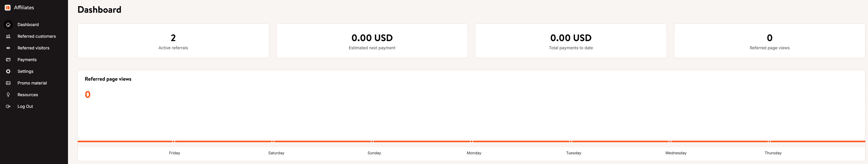Click the orange zero on the chart
The height and width of the screenshot is (164, 868).
(x=88, y=94)
